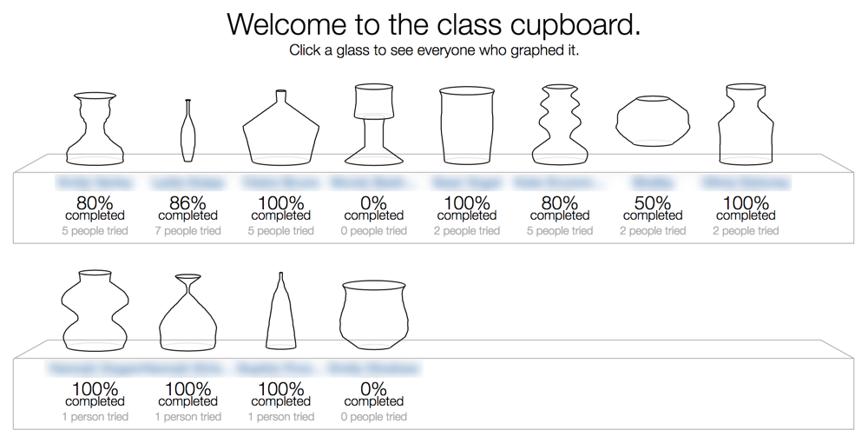
Task: Click the hourglass-shaped glass
Action: click(187, 313)
